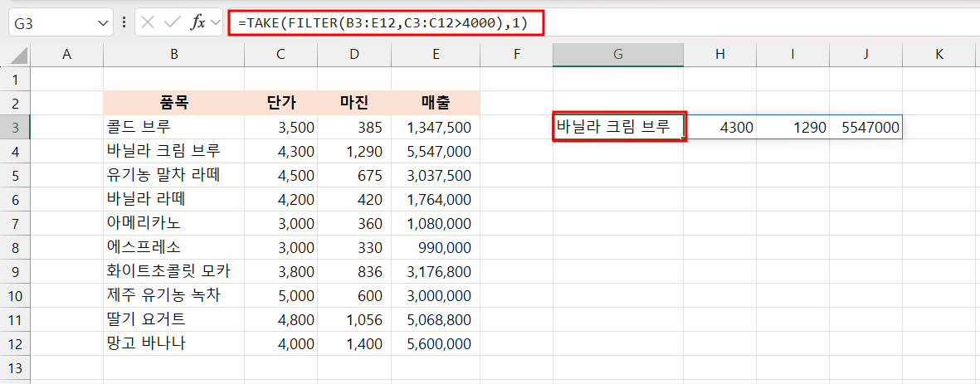Select column J header

coord(866,54)
